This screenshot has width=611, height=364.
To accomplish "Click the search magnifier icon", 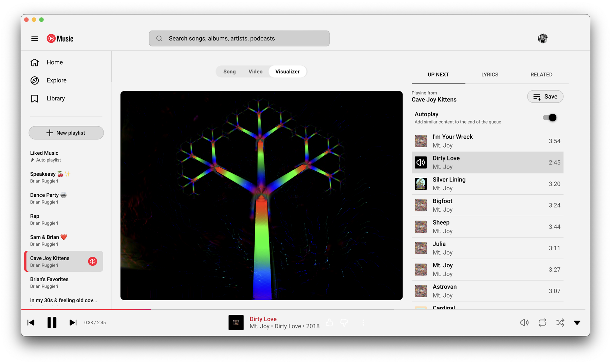I will tap(159, 38).
